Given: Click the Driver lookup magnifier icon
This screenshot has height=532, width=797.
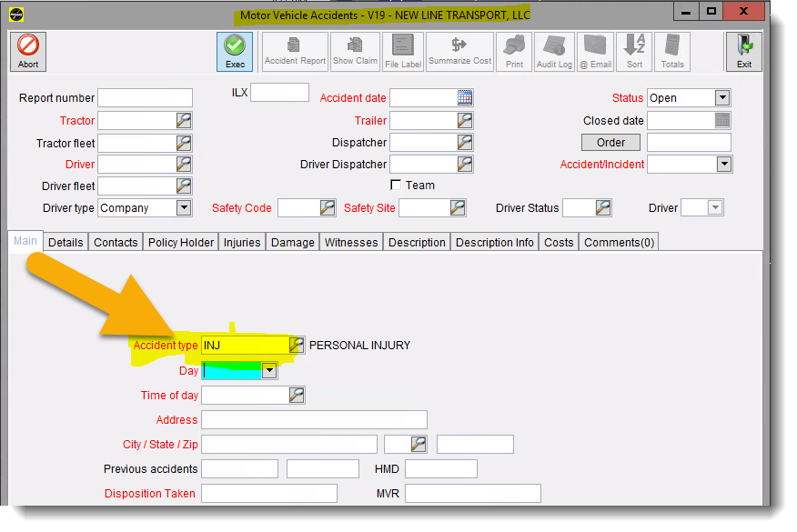Looking at the screenshot, I should coord(184,164).
